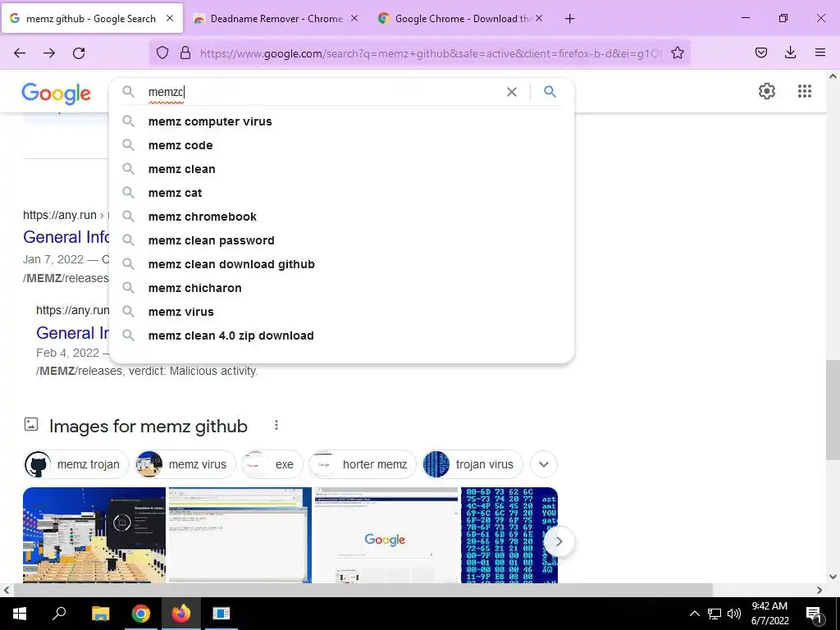Open the Save to Pocket icon
This screenshot has height=630, width=840.
[x=760, y=52]
